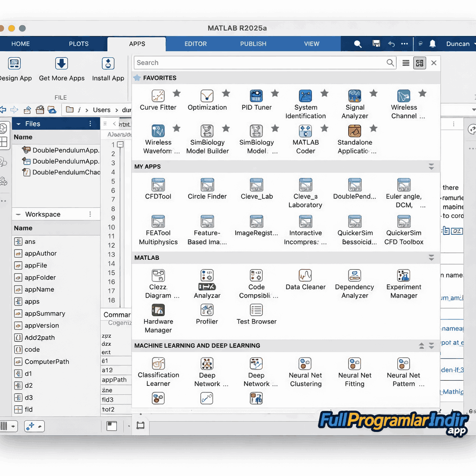Launch the PID Tuner app

(x=256, y=95)
